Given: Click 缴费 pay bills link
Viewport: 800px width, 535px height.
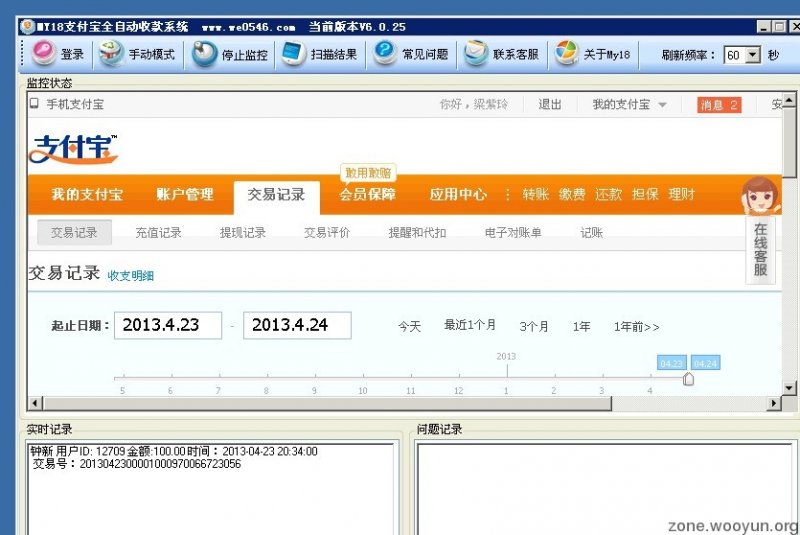Looking at the screenshot, I should pyautogui.click(x=572, y=194).
